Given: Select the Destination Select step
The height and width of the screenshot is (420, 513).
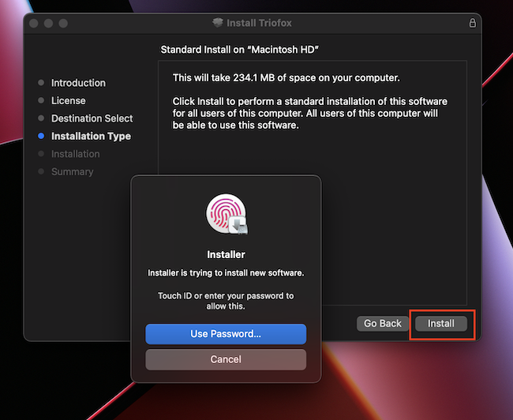Looking at the screenshot, I should point(92,118).
